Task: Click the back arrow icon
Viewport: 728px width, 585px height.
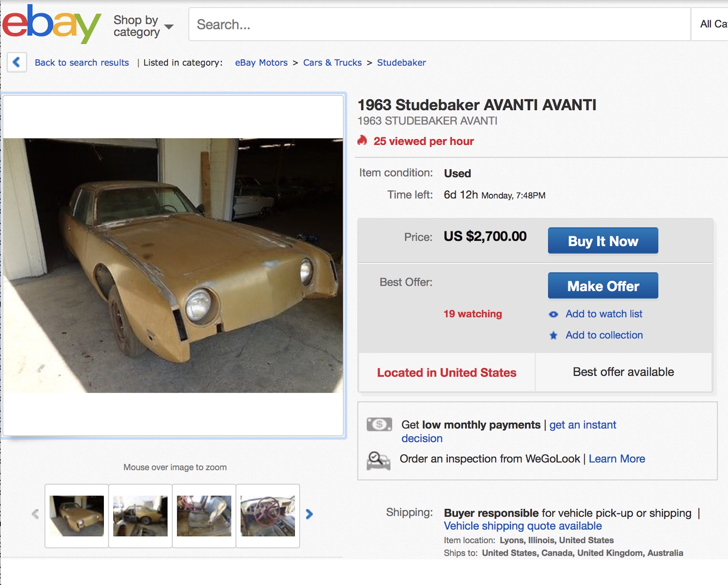Action: pyautogui.click(x=16, y=62)
